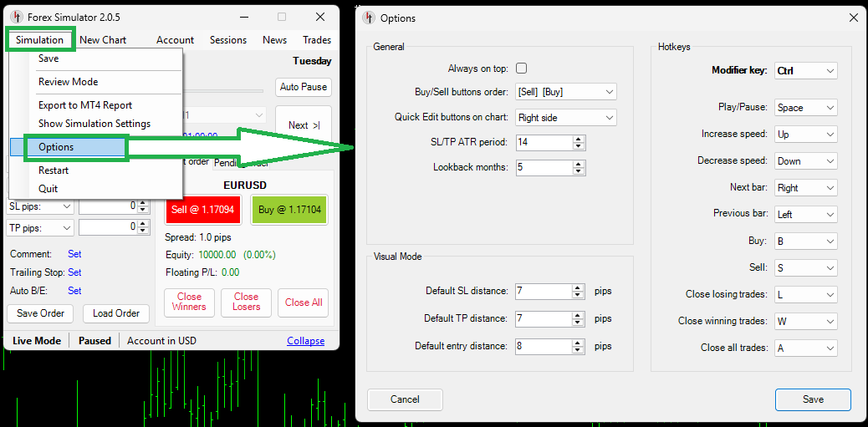
Task: Increase the SL/TP ATR period stepper
Action: 578,139
